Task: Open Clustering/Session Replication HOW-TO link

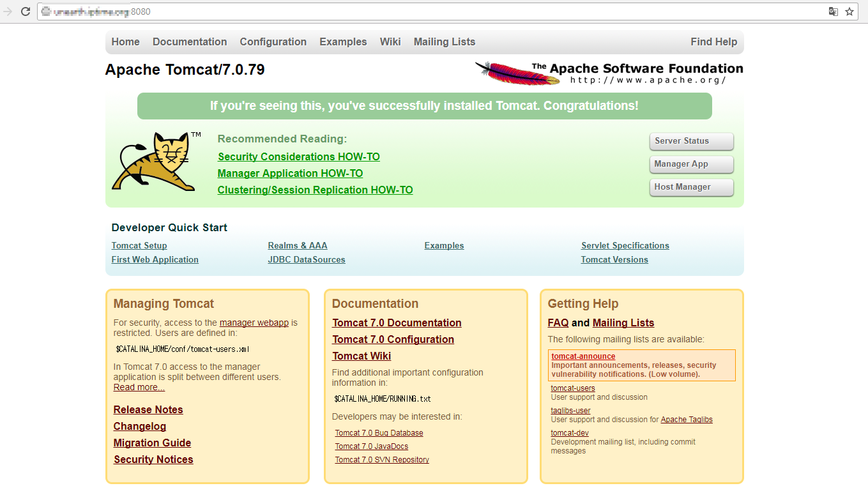Action: (316, 190)
